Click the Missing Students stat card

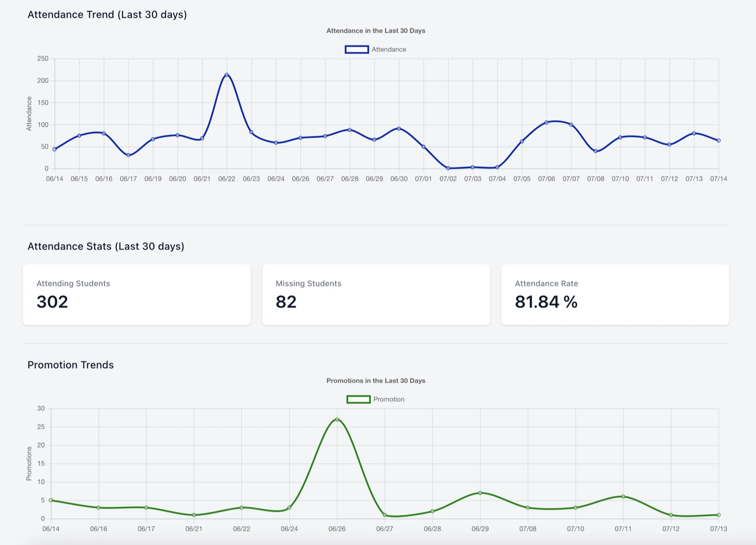[x=376, y=294]
